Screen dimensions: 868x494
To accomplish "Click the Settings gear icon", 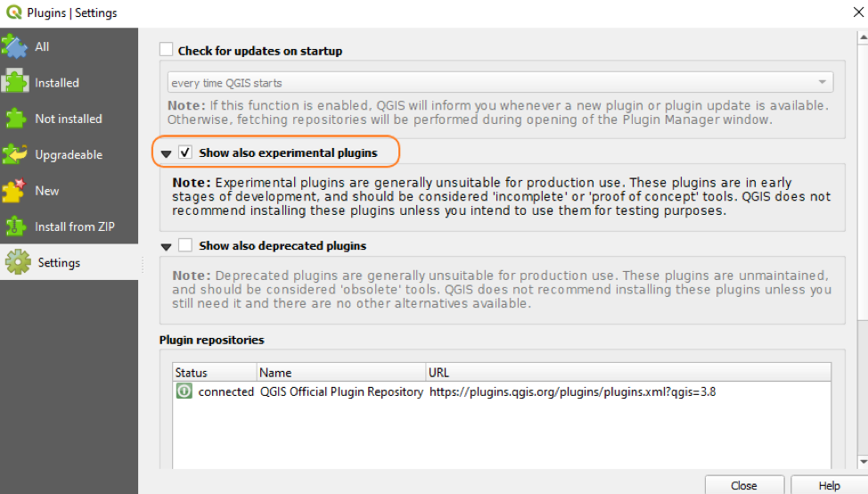I will (18, 262).
